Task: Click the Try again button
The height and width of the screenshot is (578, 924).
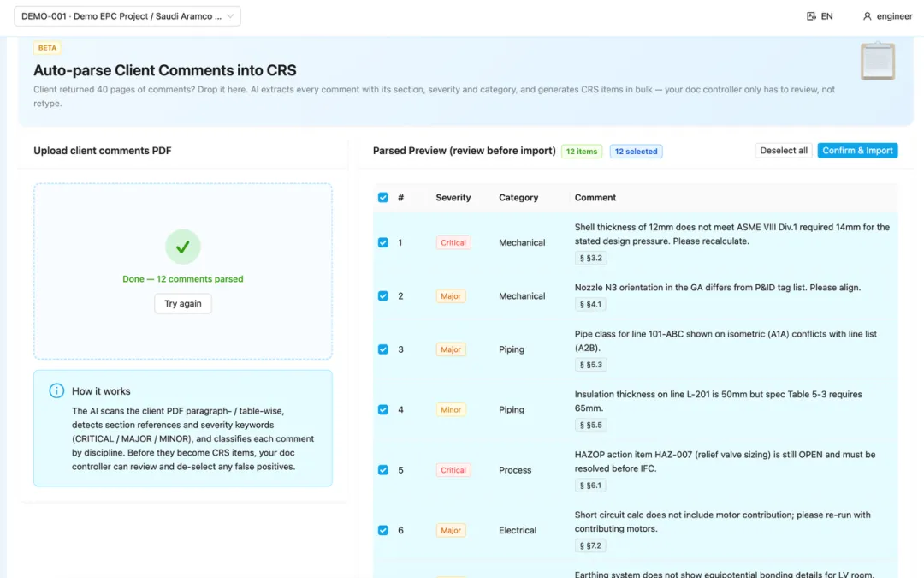Action: click(x=183, y=304)
